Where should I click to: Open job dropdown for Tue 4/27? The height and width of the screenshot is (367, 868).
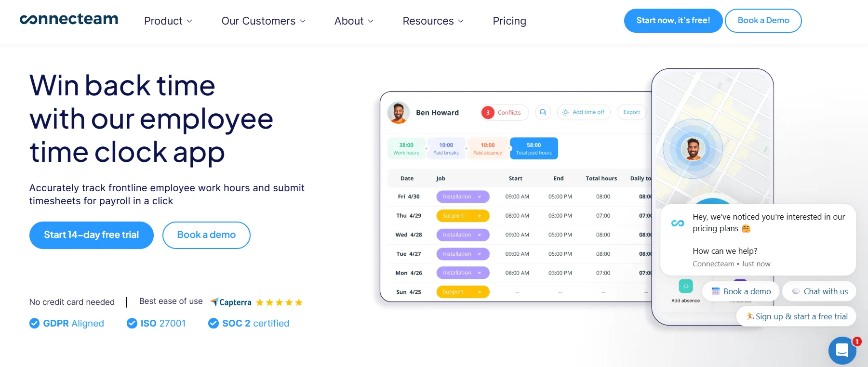tap(463, 254)
